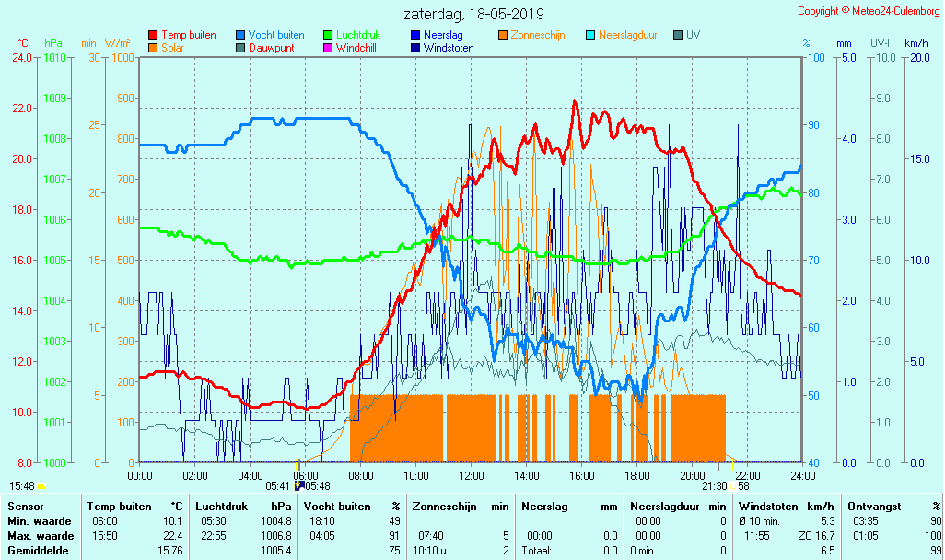
Task: Click the sunrise marker near 05:48
Action: (x=297, y=485)
